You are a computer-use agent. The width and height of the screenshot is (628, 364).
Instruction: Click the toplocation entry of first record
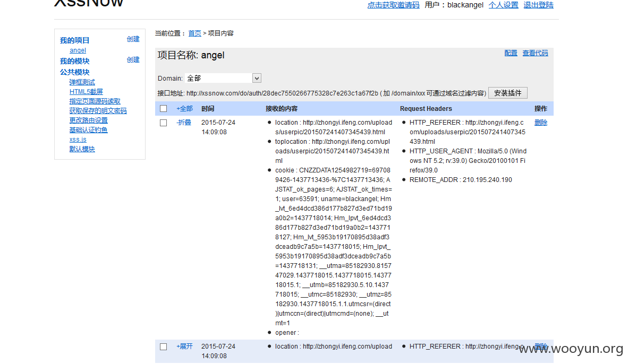pyautogui.click(x=333, y=151)
